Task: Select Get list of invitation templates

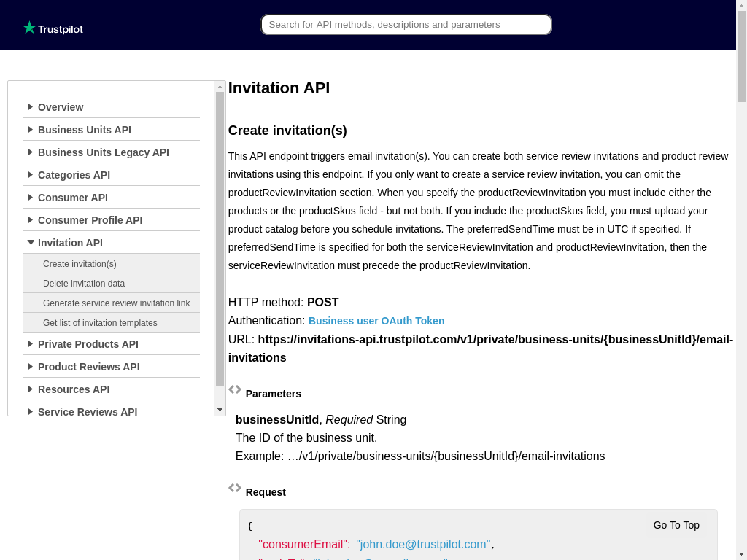Action: pyautogui.click(x=100, y=323)
